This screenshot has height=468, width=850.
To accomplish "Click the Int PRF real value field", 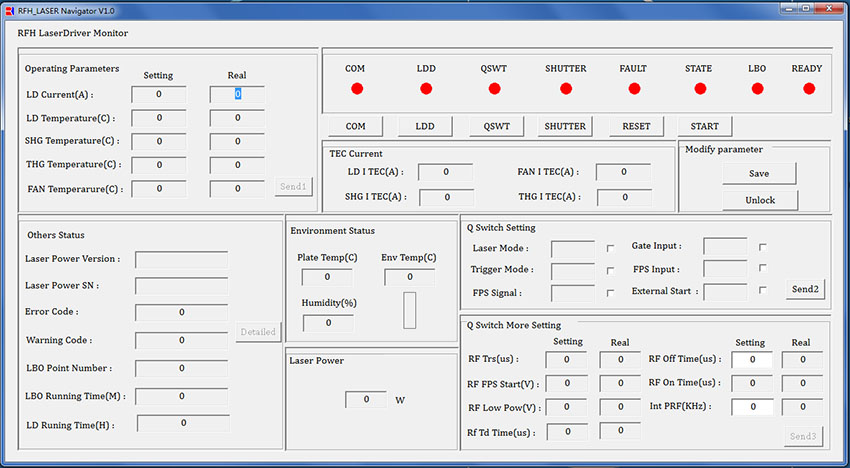I will point(802,407).
